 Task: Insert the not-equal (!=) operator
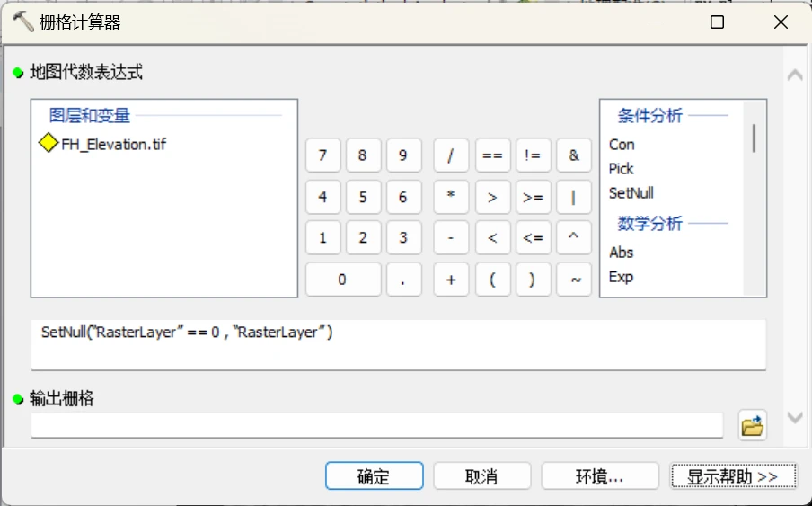click(x=533, y=155)
